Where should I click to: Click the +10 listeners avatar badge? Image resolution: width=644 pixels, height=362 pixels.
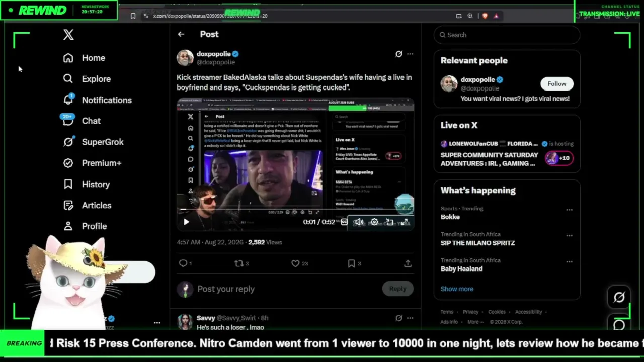558,158
